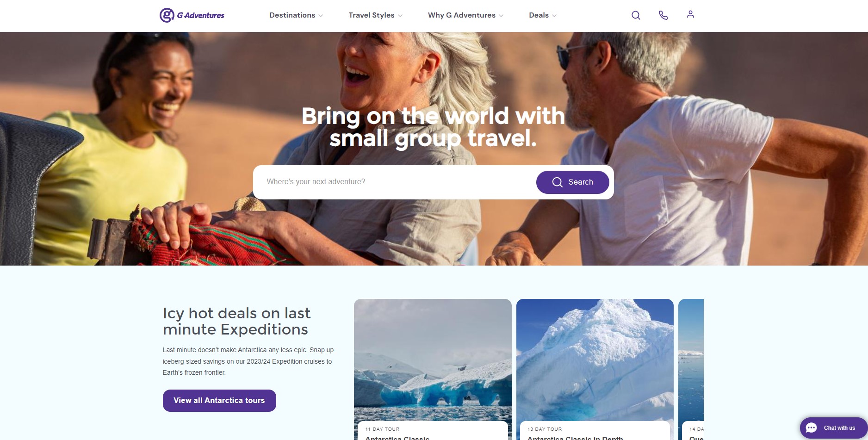Open the header search magnifier icon
Image resolution: width=868 pixels, height=440 pixels.
[x=636, y=15]
